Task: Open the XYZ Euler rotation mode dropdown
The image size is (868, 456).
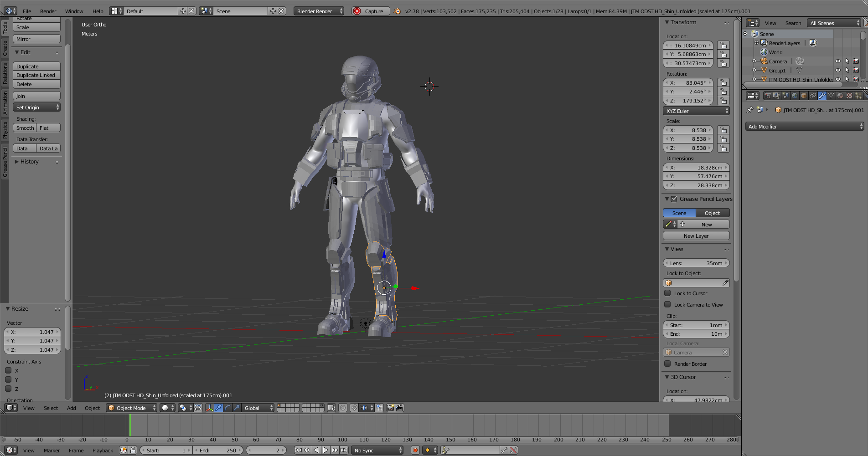Action: 696,111
